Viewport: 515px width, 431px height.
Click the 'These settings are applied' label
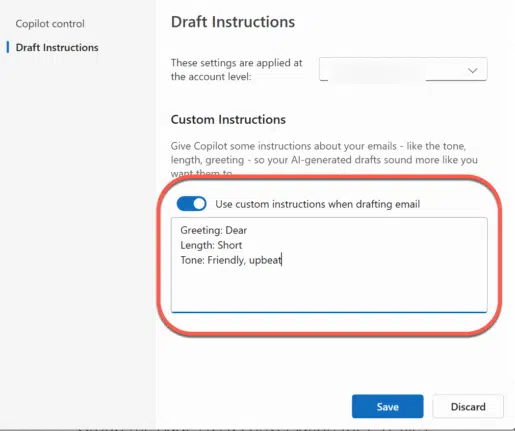tap(236, 70)
